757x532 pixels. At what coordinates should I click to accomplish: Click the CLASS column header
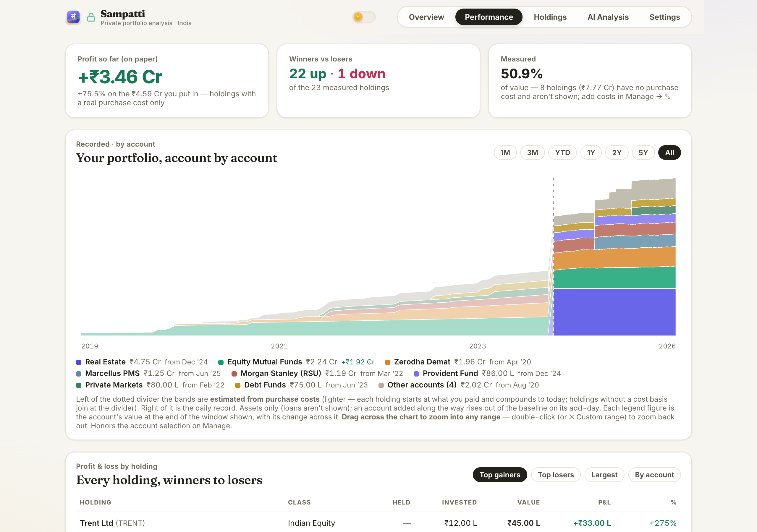pyautogui.click(x=299, y=502)
